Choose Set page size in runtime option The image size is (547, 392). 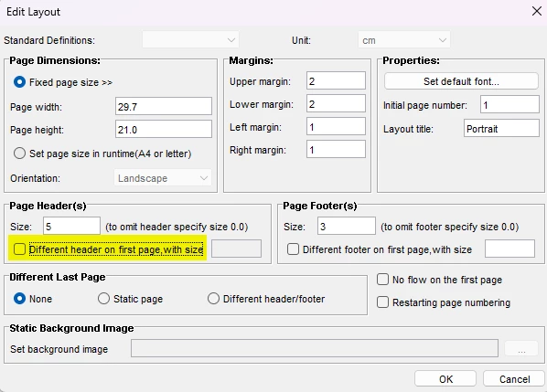point(19,154)
